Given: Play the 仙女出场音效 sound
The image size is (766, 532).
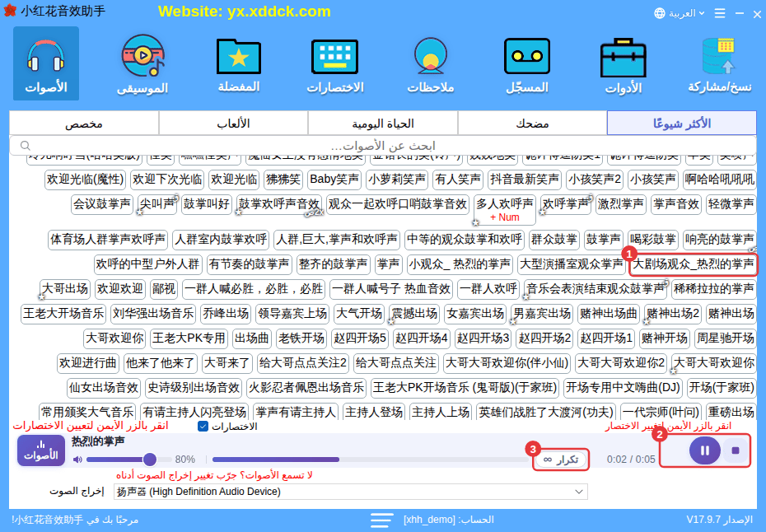Looking at the screenshot, I should click(104, 388).
